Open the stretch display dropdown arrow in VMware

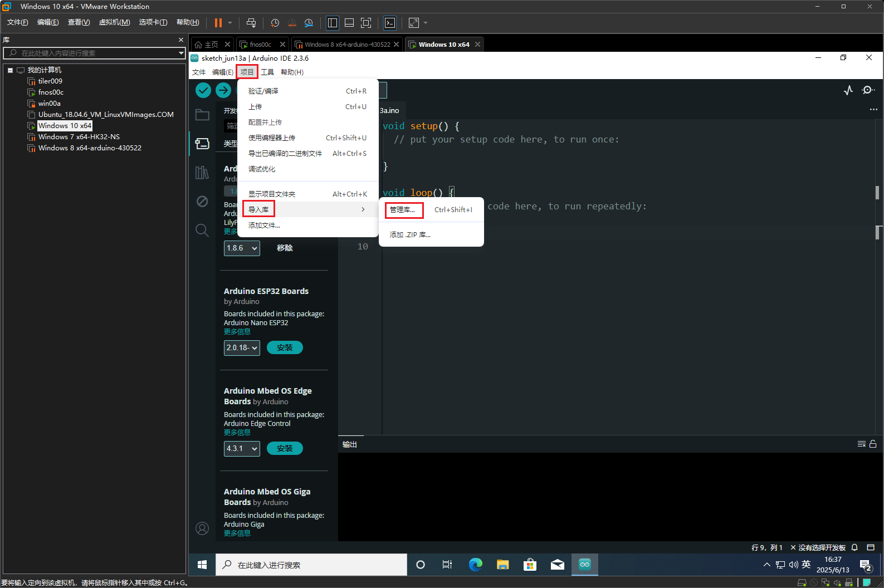(x=426, y=23)
